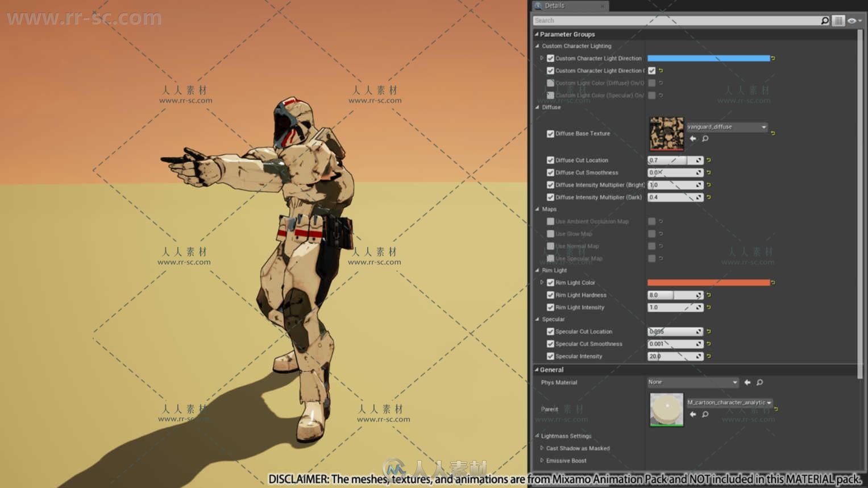Click Rim Light Hardness value slider
The height and width of the screenshot is (488, 868).
pos(675,295)
